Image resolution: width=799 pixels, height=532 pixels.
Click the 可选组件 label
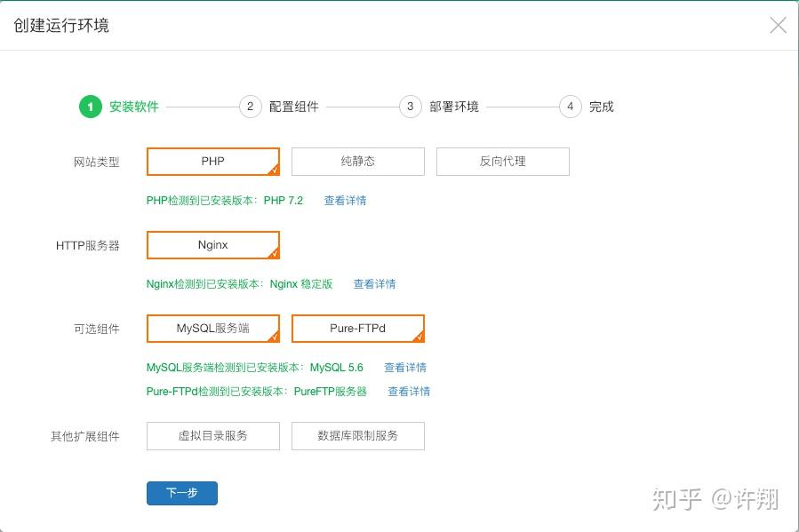click(x=96, y=330)
